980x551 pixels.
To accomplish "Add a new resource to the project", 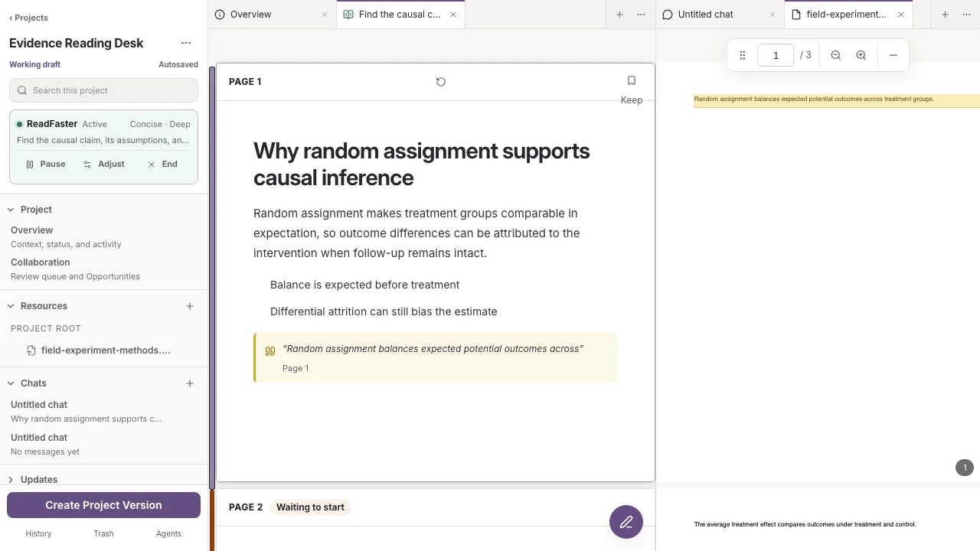I will [x=190, y=306].
